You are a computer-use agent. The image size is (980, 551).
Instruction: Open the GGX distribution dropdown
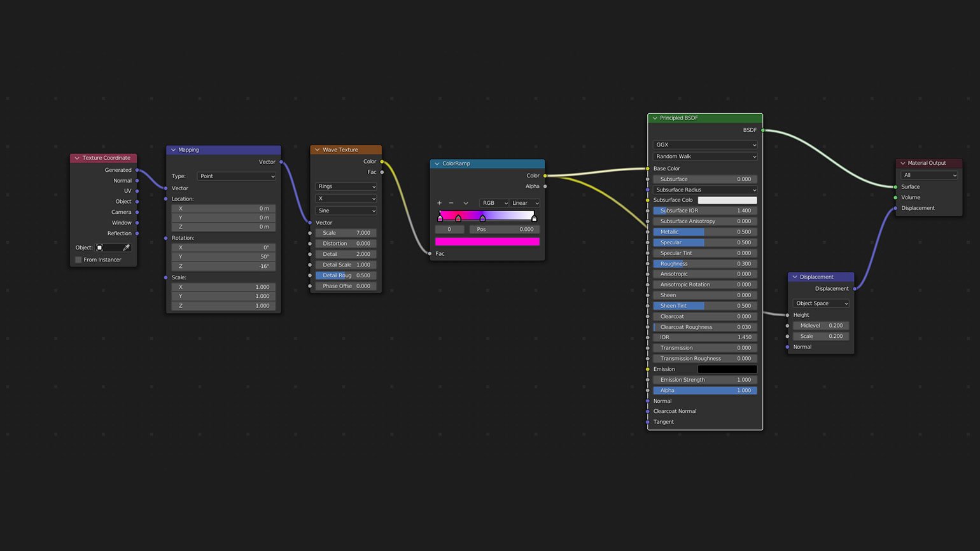[x=705, y=144]
